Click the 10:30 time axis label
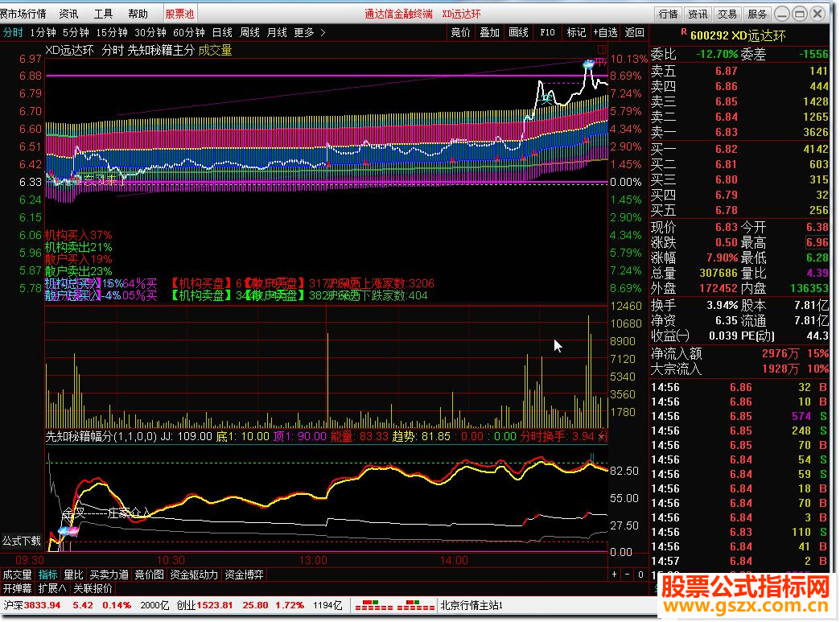Screen dimensions: 840x622 (x=171, y=561)
